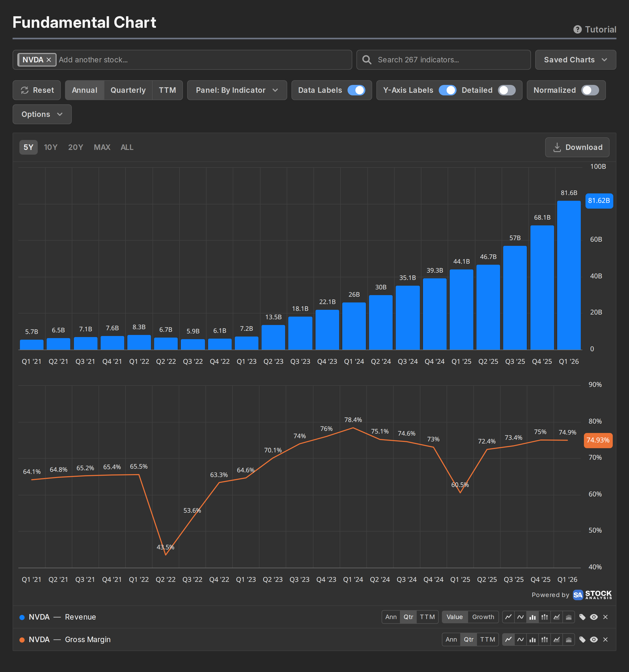Open the Saved Charts dropdown
Screen dimensions: 629x672
(576, 60)
